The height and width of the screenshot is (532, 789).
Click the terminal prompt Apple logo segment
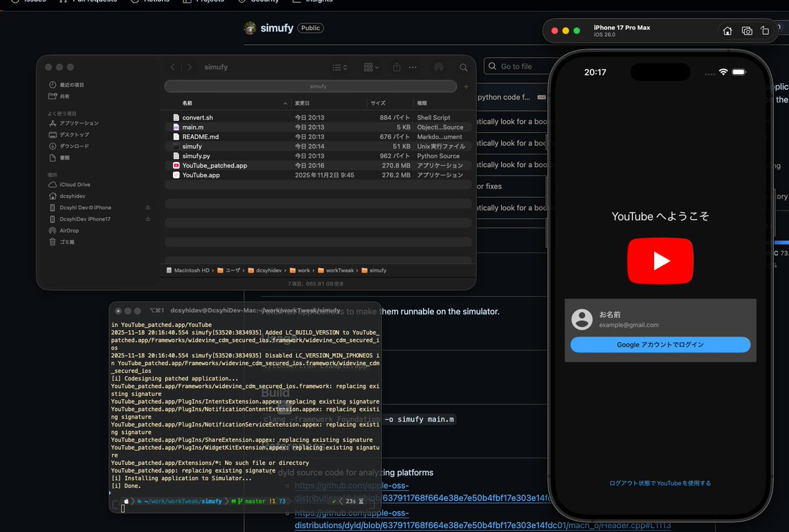[x=127, y=501]
